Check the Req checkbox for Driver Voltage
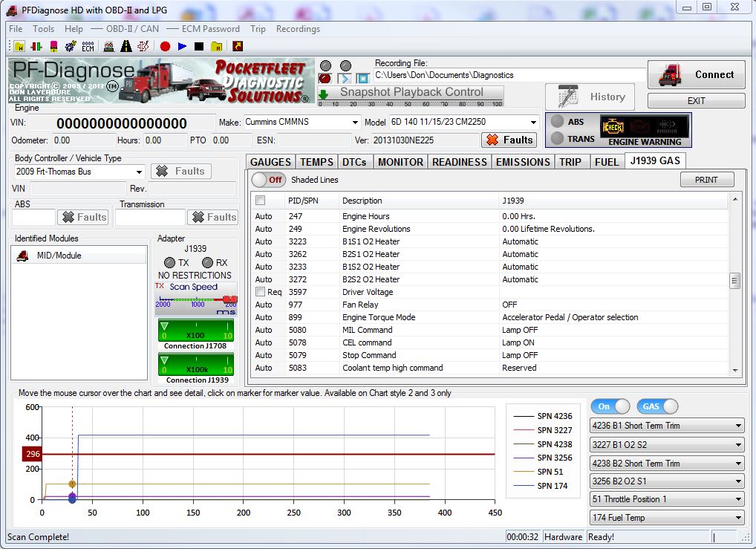 261,292
